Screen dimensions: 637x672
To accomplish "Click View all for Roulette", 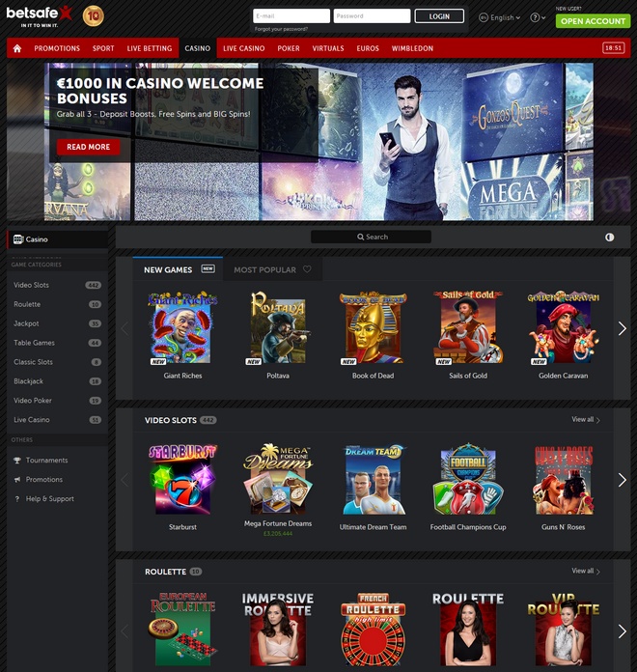I will click(586, 571).
